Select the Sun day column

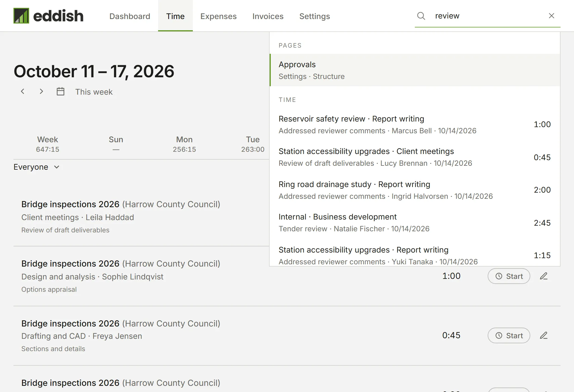click(x=116, y=144)
